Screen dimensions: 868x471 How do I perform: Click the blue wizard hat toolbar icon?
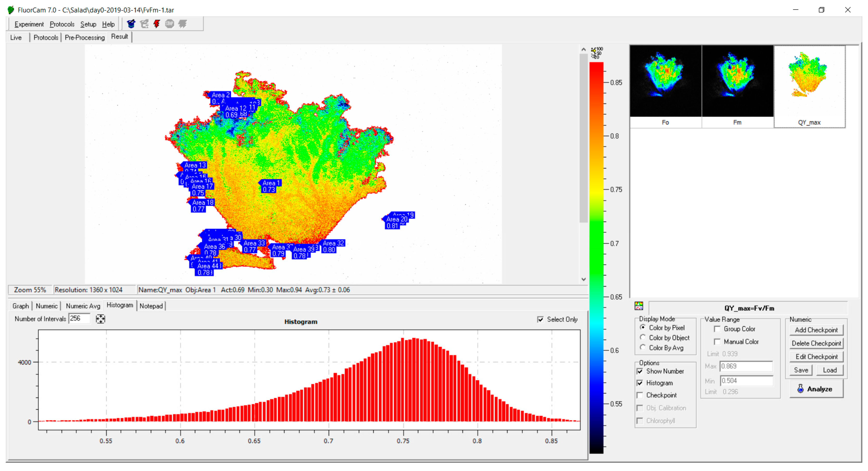(131, 24)
